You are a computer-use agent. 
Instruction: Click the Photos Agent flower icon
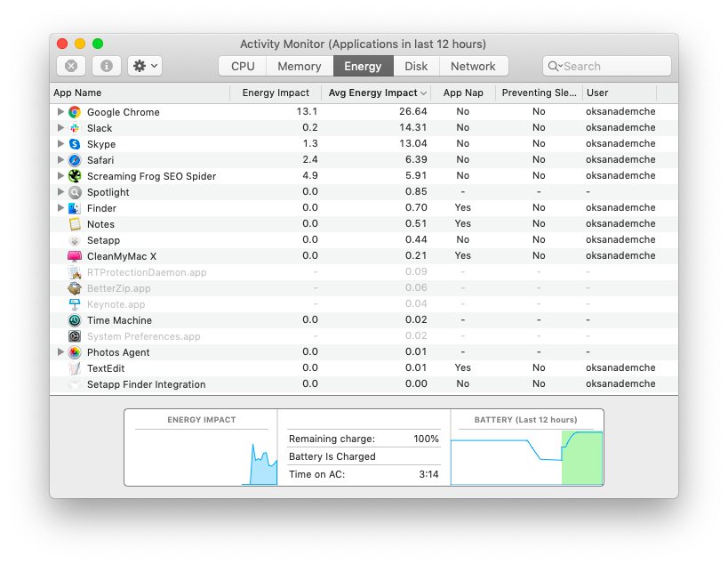[x=75, y=352]
